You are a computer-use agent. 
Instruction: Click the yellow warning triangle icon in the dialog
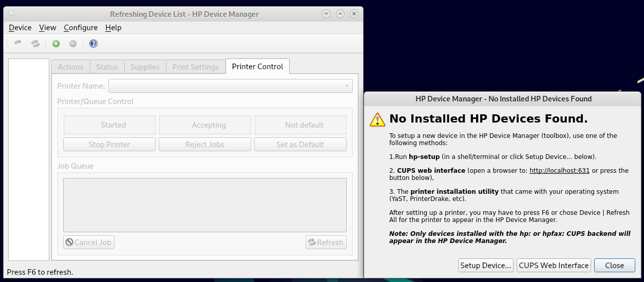click(x=377, y=119)
